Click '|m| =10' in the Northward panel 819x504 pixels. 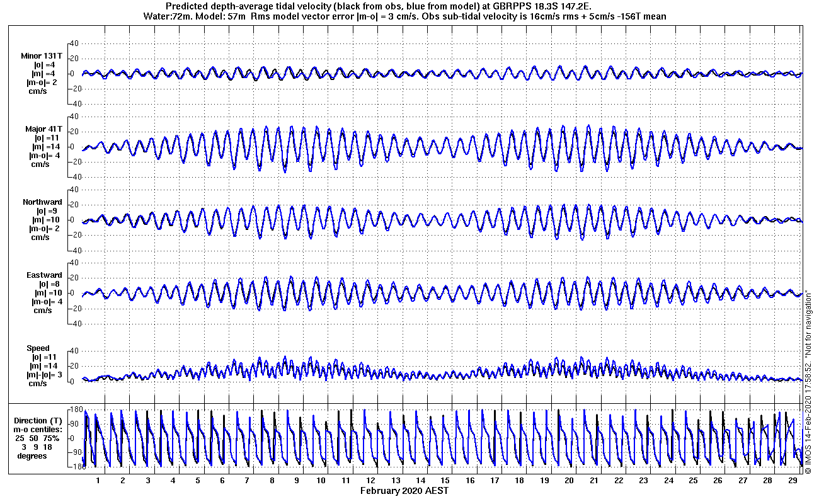point(47,219)
